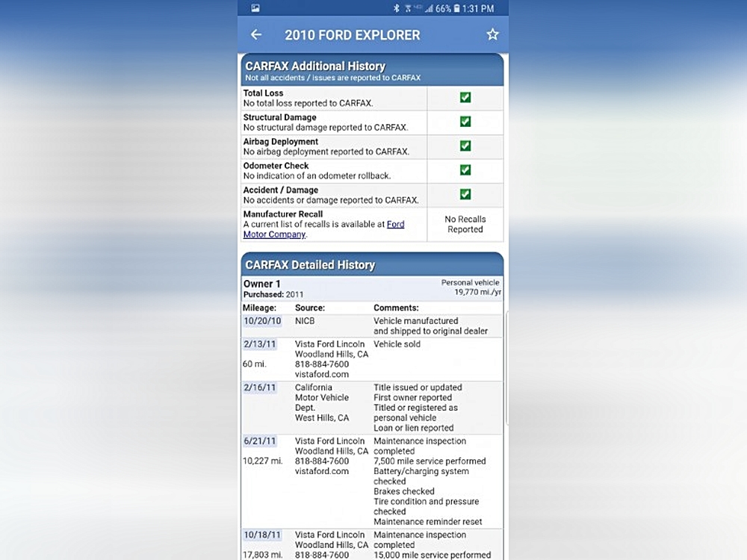Viewport: 747px width, 560px height.
Task: Click the Total Loss green checkmark
Action: [x=465, y=98]
